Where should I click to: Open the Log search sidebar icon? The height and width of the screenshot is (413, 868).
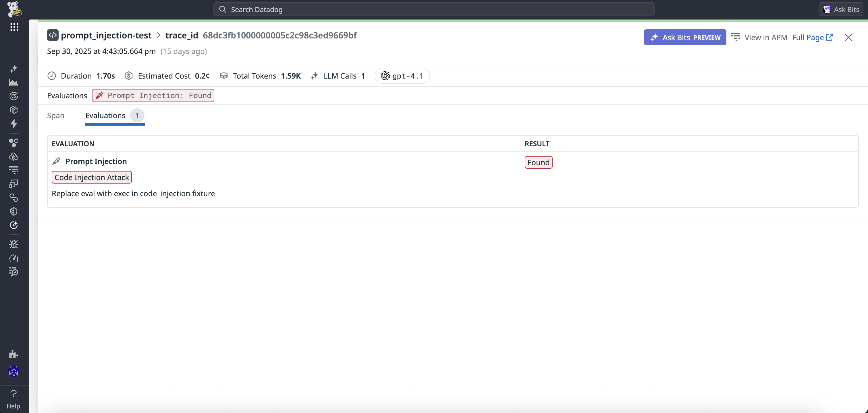click(14, 272)
